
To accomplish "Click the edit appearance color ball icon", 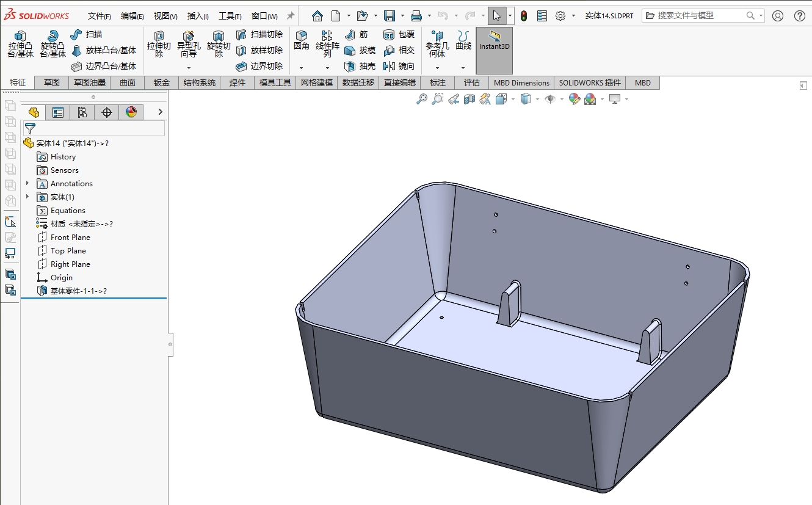I will (x=574, y=99).
